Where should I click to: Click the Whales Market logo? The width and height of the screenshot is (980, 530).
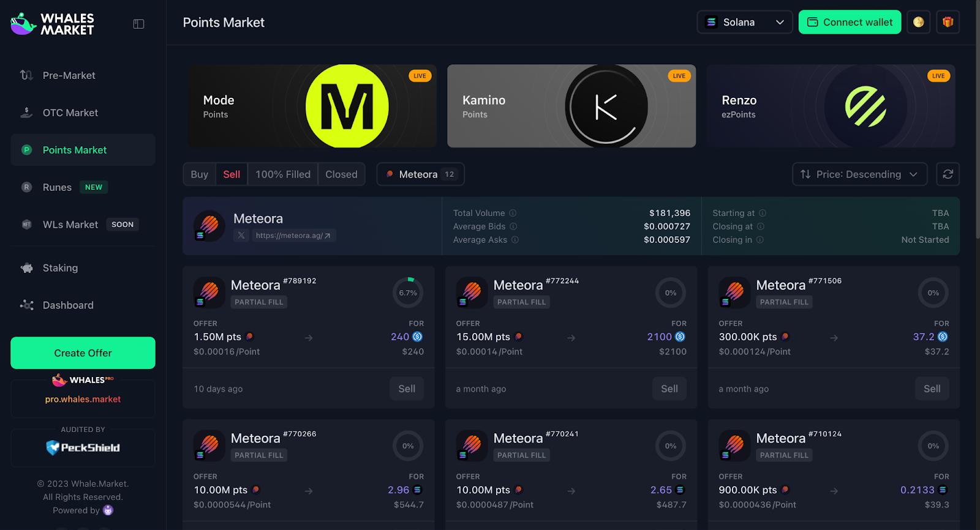[x=53, y=24]
